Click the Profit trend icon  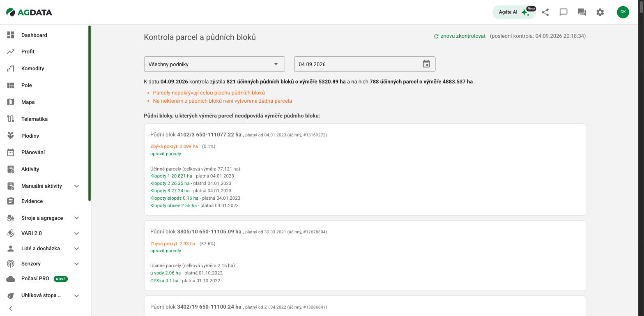[x=11, y=52]
